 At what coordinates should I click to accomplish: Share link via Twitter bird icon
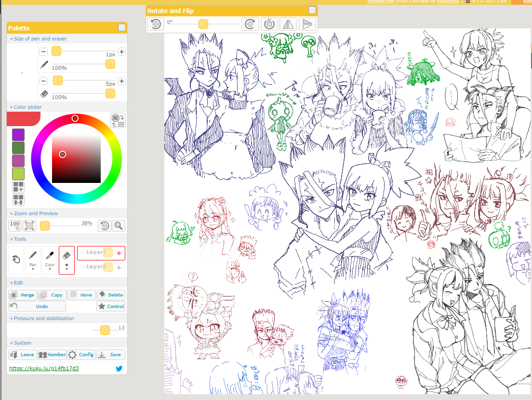tap(119, 369)
